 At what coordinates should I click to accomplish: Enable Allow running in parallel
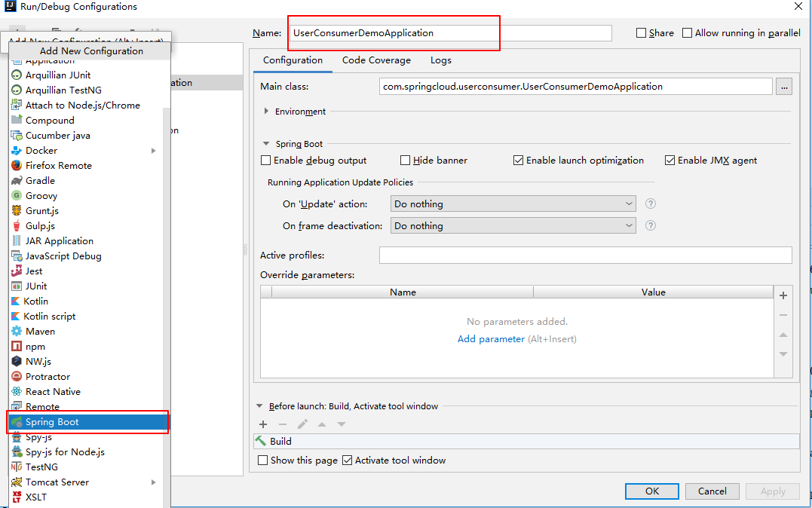(687, 32)
